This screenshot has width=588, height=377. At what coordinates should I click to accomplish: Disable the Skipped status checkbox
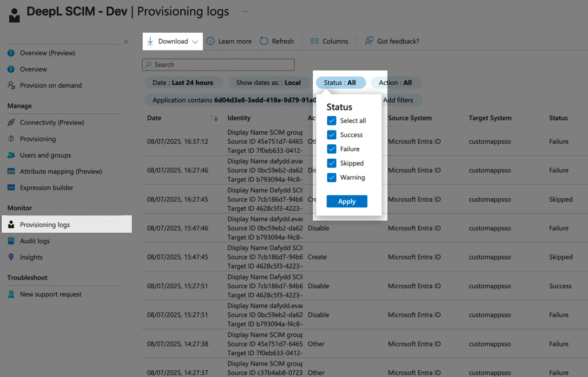[331, 163]
